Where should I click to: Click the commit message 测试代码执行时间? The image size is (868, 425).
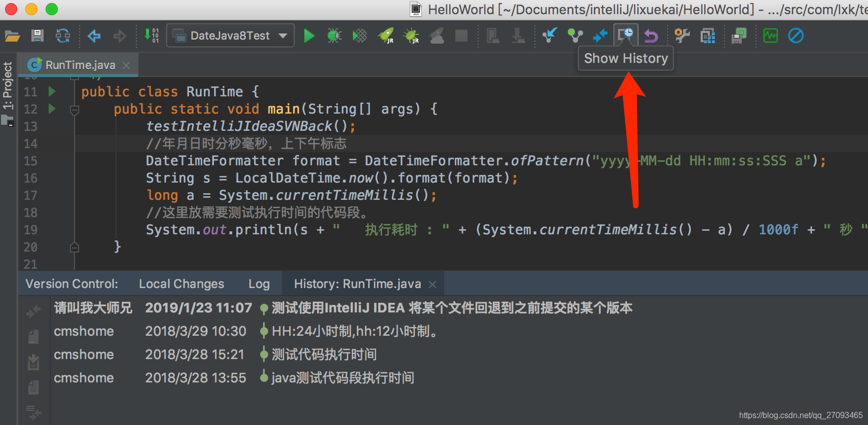coord(324,355)
